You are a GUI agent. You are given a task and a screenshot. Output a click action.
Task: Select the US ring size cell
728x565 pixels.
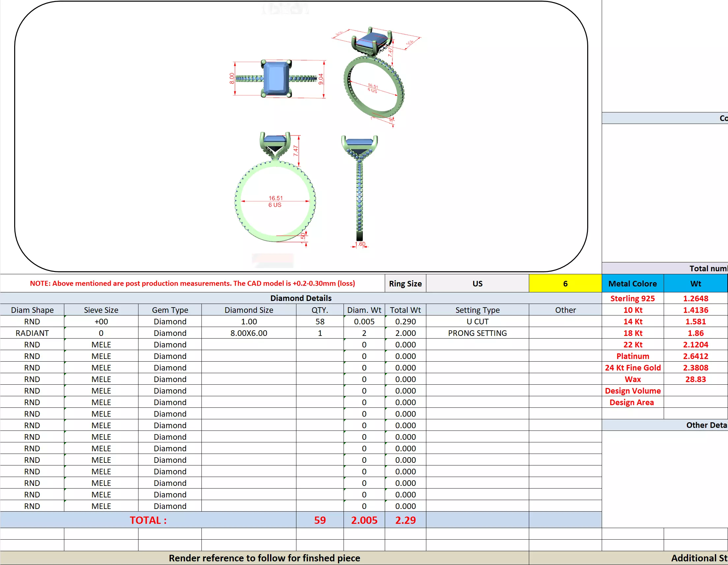[x=477, y=283]
